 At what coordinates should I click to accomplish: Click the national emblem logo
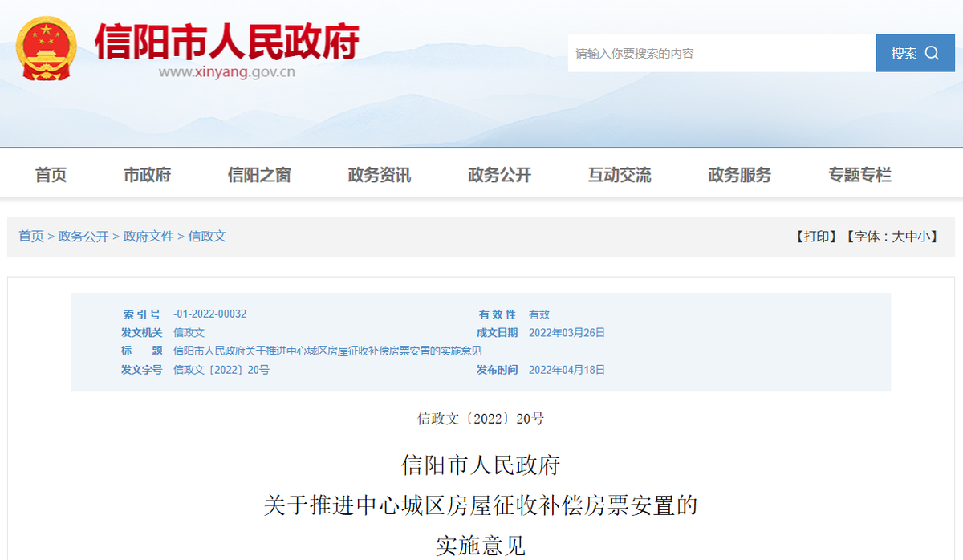[47, 48]
